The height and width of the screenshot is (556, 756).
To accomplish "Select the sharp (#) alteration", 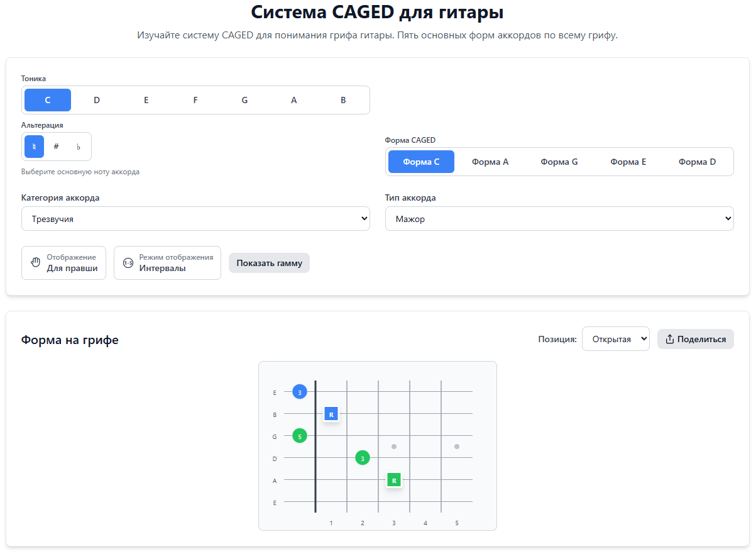I will point(57,147).
